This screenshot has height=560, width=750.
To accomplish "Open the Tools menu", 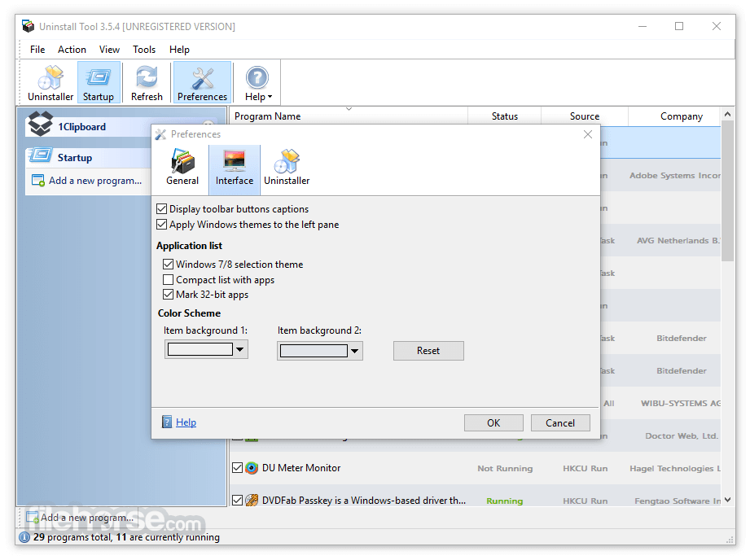I will [x=144, y=49].
